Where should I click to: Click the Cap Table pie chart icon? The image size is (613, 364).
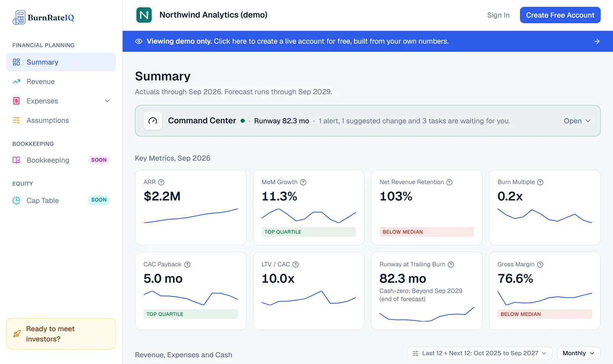[16, 200]
